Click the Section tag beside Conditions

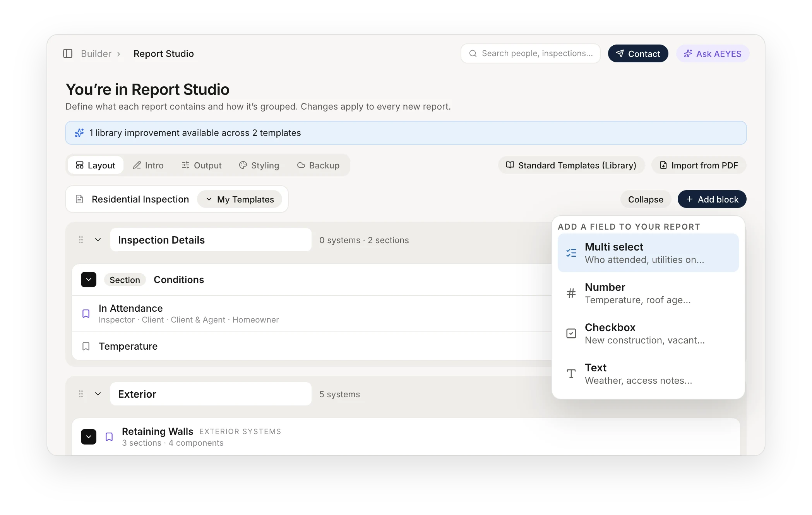(125, 280)
